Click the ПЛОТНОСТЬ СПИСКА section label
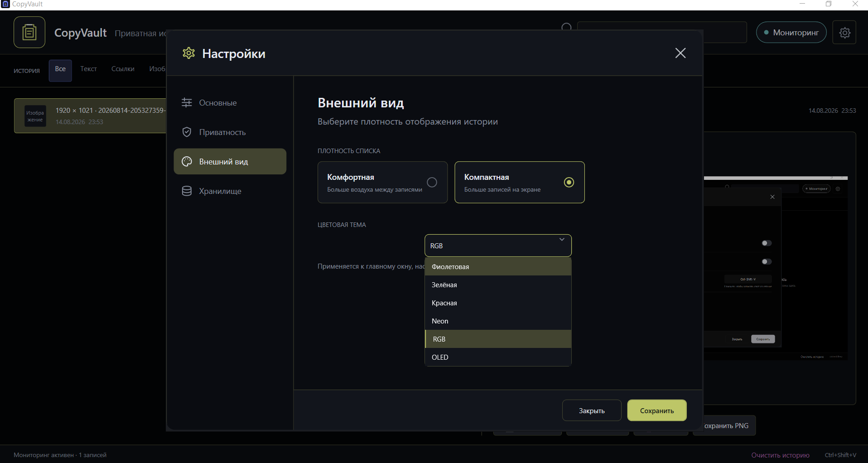868x463 pixels. [x=349, y=151]
